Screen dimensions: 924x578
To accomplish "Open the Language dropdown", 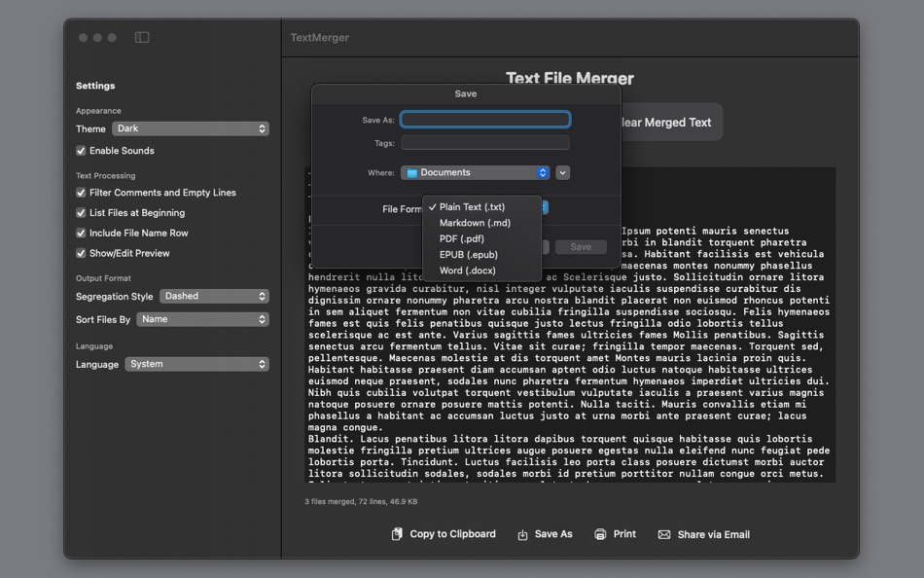I will [197, 364].
